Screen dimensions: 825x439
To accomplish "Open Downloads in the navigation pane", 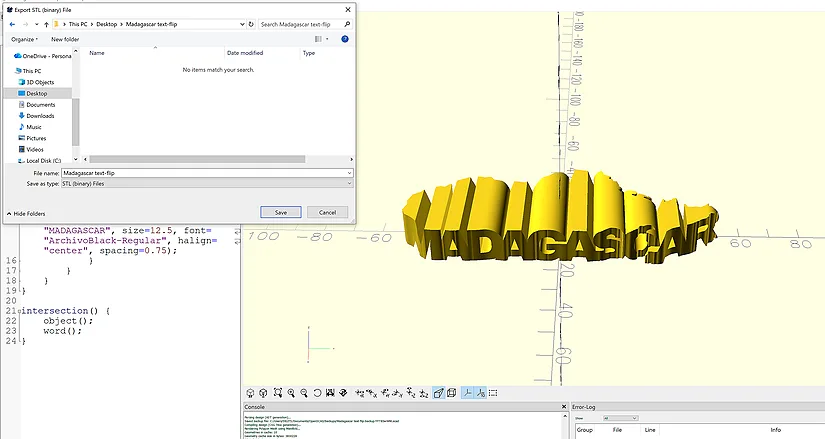I will coord(36,116).
